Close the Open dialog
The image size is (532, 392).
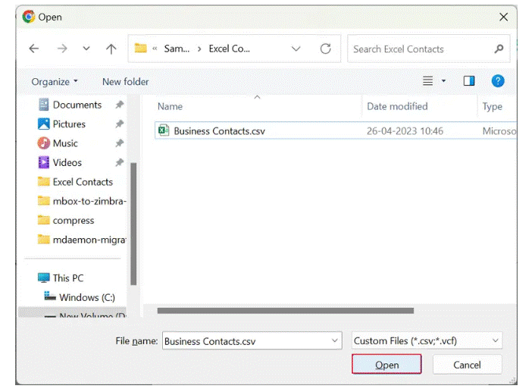(503, 17)
